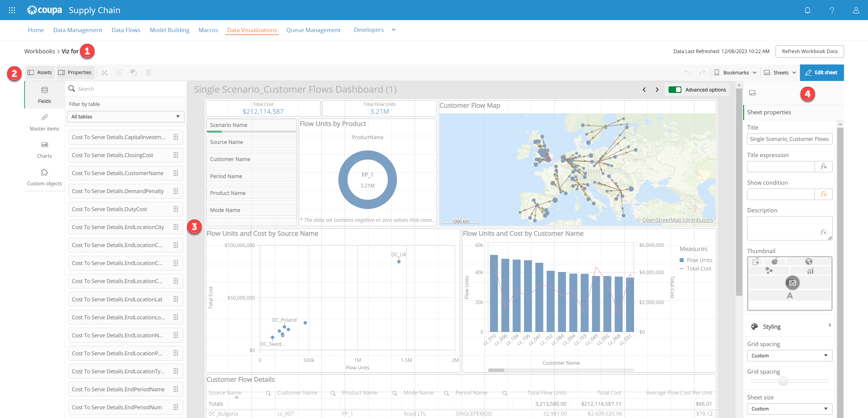
Task: Switch to the Data Flows tab
Action: (x=126, y=30)
